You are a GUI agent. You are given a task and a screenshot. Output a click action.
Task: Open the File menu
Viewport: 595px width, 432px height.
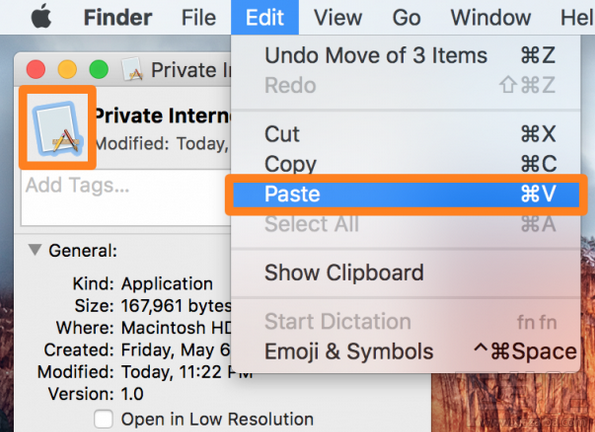(198, 17)
